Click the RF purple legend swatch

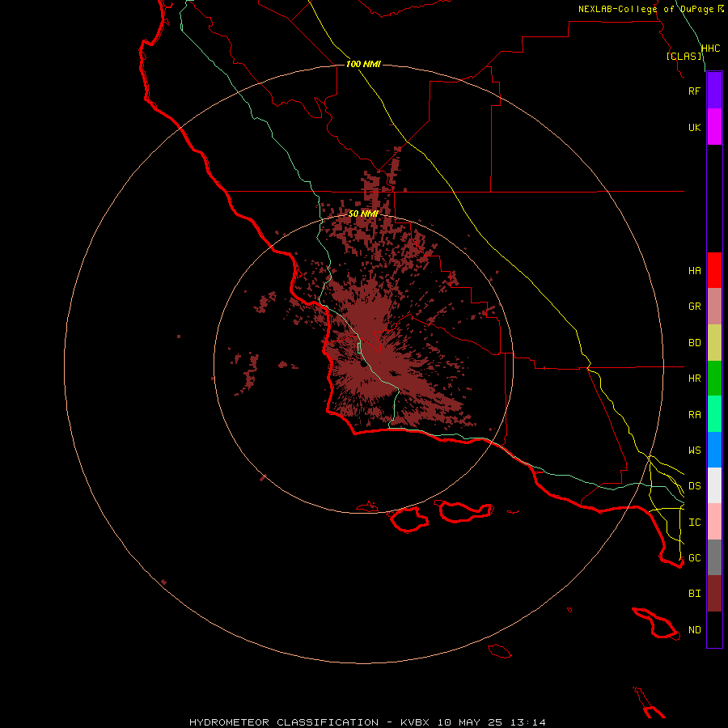[x=714, y=91]
